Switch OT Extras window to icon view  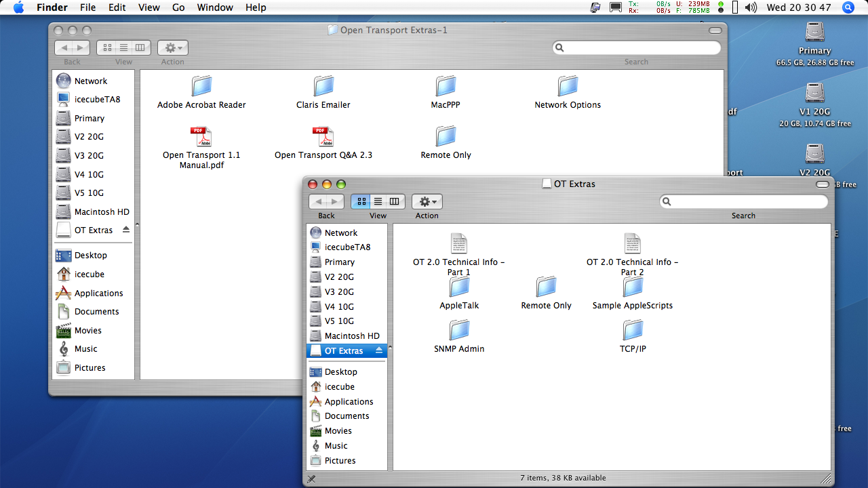[x=361, y=201]
